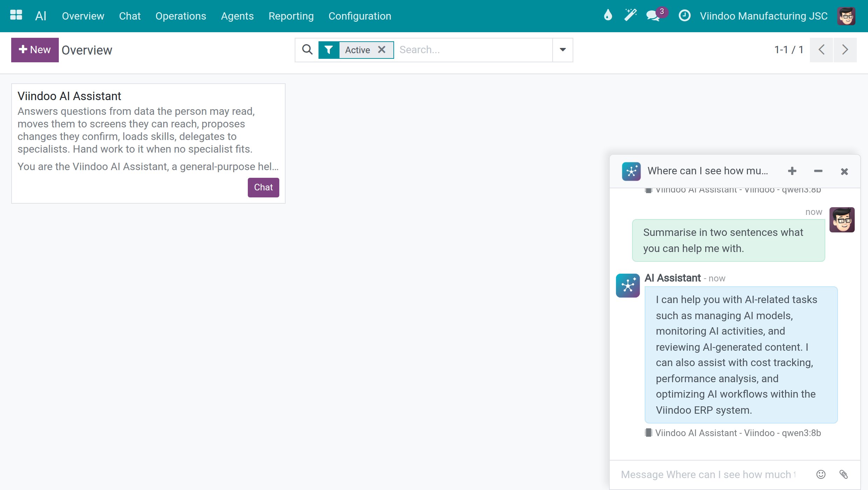The height and width of the screenshot is (490, 868).
Task: Open the Viindoo AI Assistant card title
Action: click(69, 96)
